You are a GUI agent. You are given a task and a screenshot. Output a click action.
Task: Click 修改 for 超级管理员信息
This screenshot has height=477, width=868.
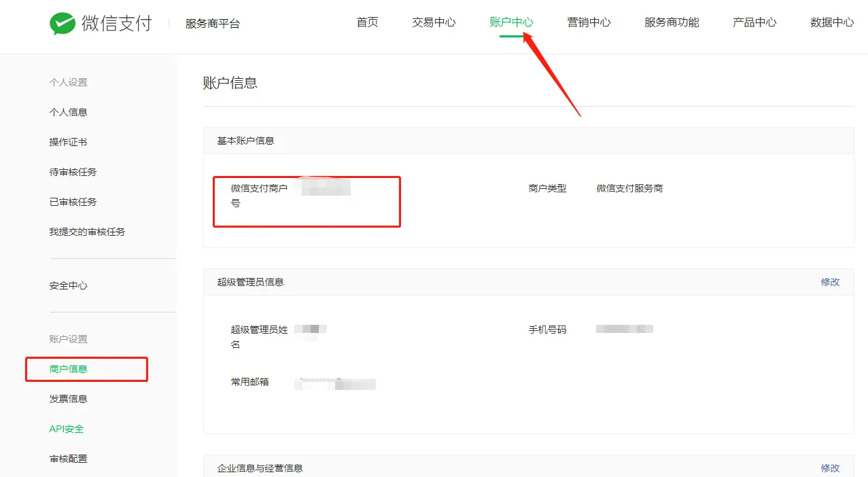[830, 282]
